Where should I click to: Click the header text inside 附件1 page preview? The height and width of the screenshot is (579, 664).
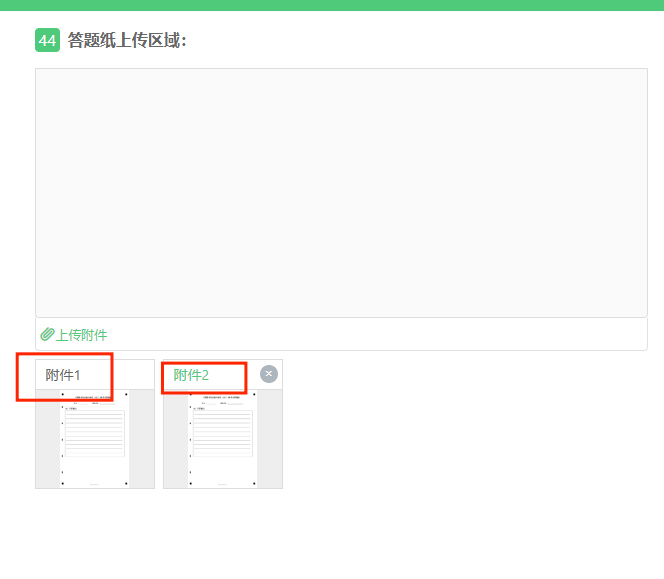click(95, 397)
